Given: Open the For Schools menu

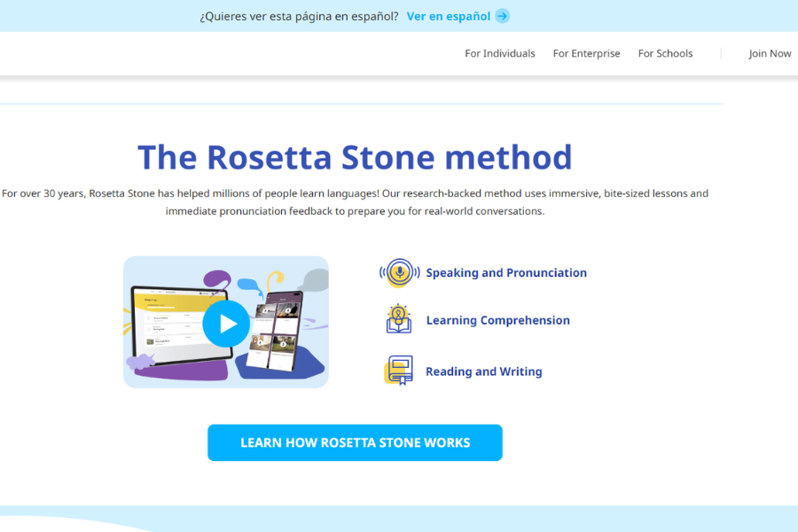Looking at the screenshot, I should click(665, 53).
